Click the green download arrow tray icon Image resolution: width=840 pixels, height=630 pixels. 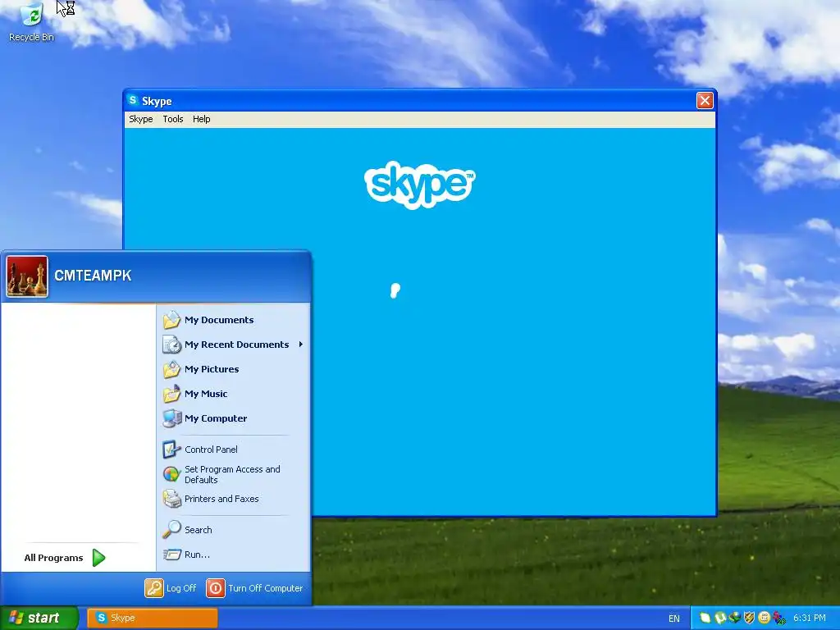[x=735, y=619]
